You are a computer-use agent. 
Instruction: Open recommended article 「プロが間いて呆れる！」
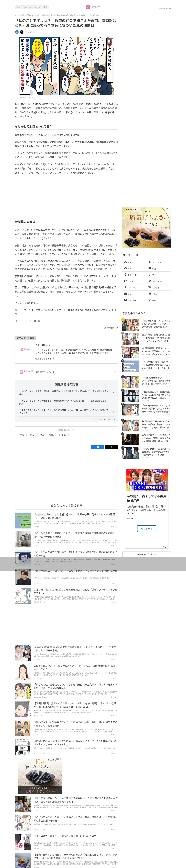(66, 804)
